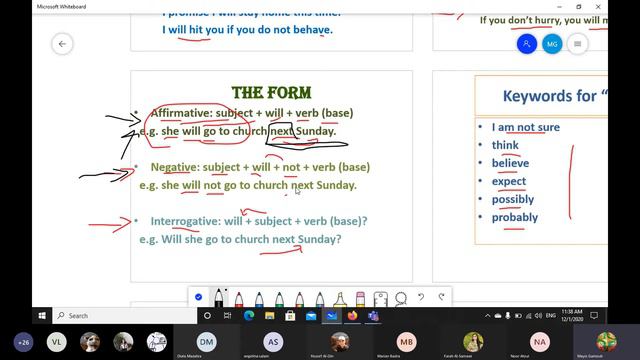Open Firefox from the taskbar
The width and height of the screenshot is (640, 360).
click(352, 316)
